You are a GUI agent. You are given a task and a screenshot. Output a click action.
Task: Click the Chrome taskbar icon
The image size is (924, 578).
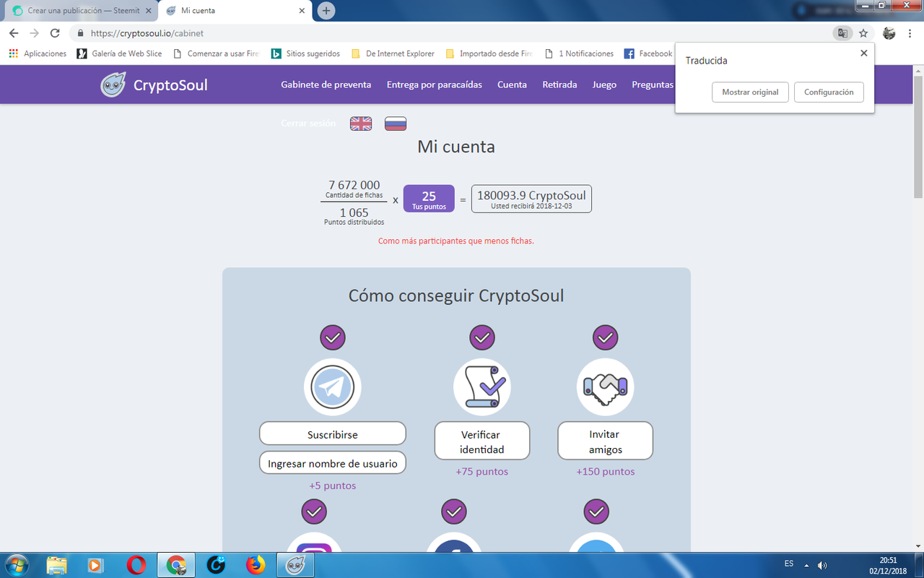[176, 564]
